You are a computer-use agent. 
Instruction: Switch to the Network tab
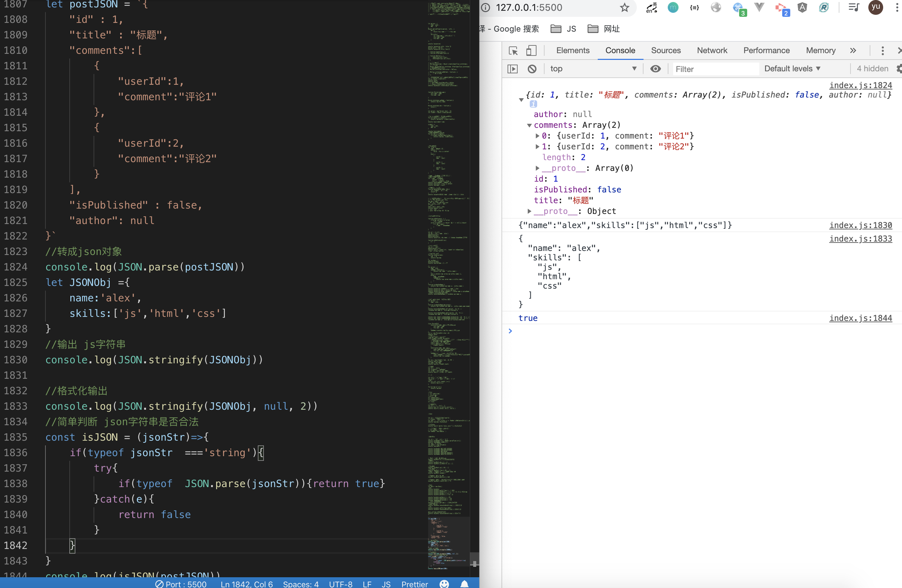[712, 51]
